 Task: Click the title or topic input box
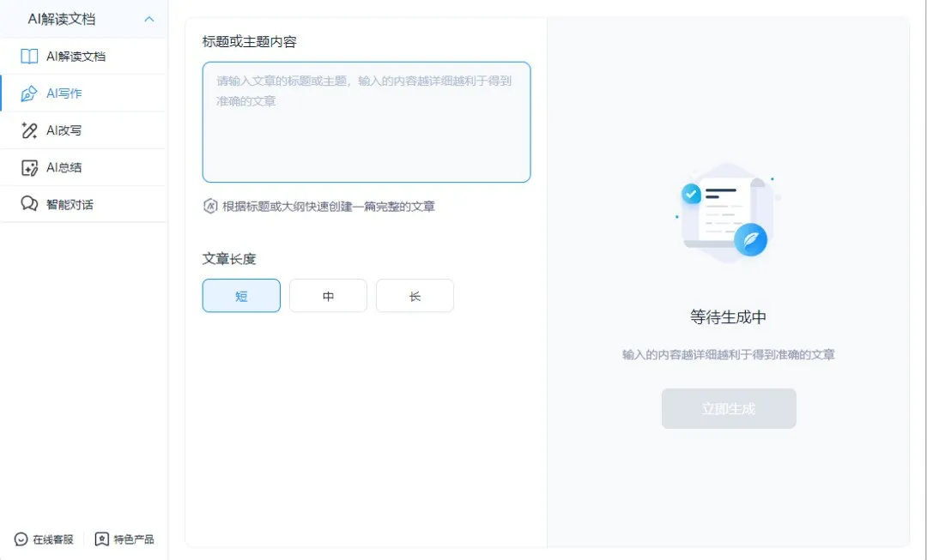click(x=367, y=122)
